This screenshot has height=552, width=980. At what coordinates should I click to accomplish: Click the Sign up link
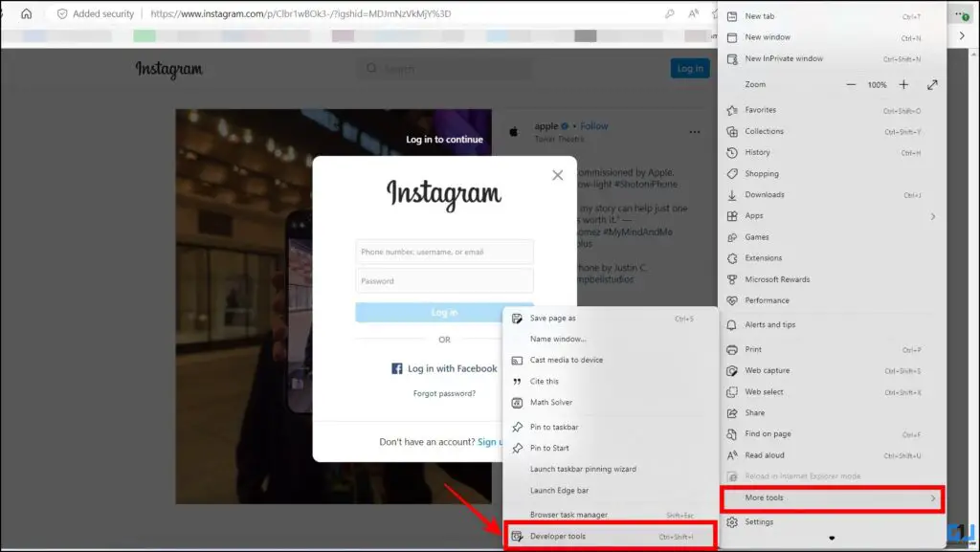[x=490, y=442]
